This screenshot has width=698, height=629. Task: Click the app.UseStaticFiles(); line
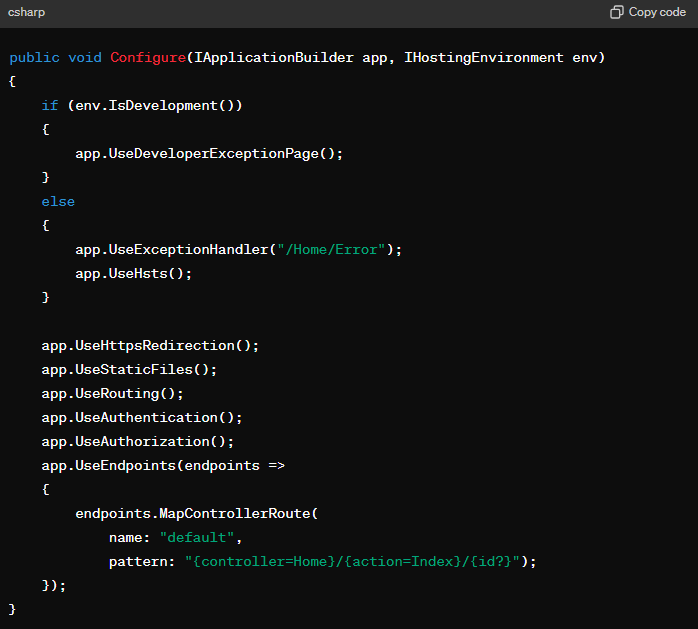click(129, 370)
